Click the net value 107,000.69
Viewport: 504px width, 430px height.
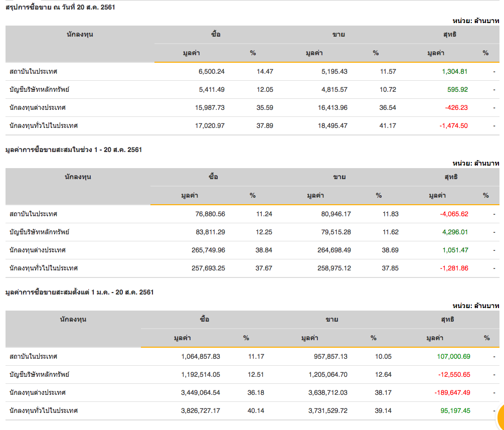click(453, 356)
